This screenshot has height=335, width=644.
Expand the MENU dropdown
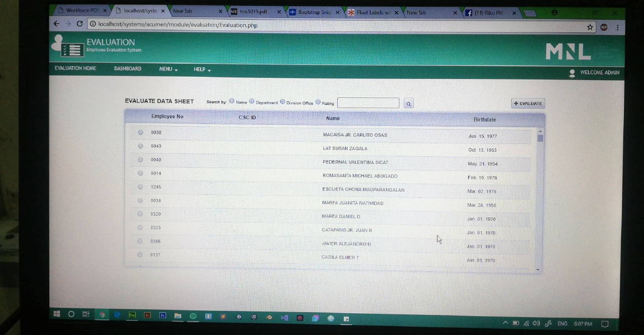169,69
